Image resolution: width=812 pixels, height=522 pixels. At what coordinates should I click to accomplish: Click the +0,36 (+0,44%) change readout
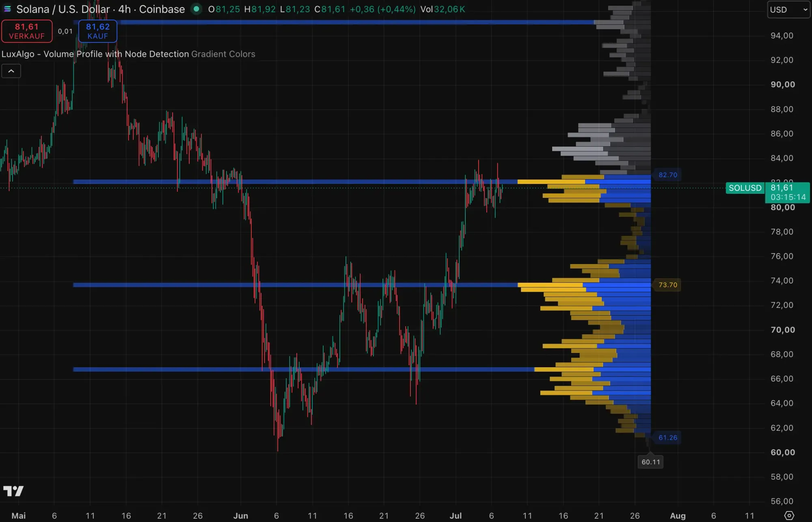click(382, 9)
